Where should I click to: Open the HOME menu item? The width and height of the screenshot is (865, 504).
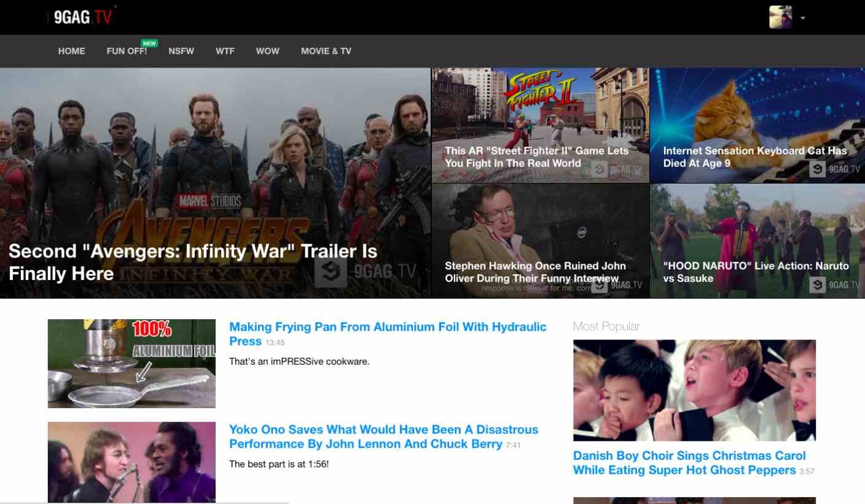point(72,51)
